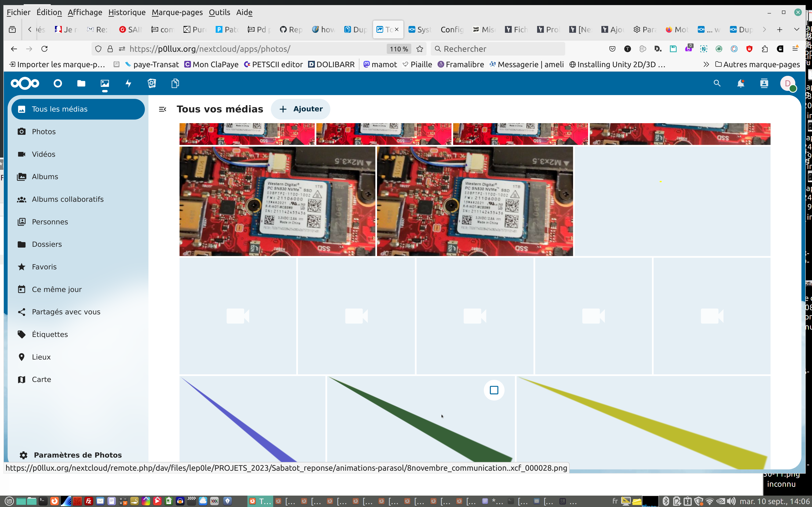The width and height of the screenshot is (812, 507).
Task: Bookmark the page with the star icon
Action: pyautogui.click(x=419, y=49)
